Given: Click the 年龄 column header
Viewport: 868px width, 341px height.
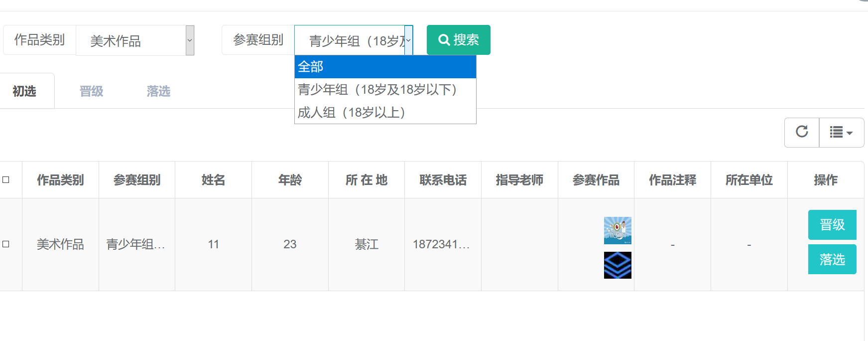Looking at the screenshot, I should (x=290, y=180).
